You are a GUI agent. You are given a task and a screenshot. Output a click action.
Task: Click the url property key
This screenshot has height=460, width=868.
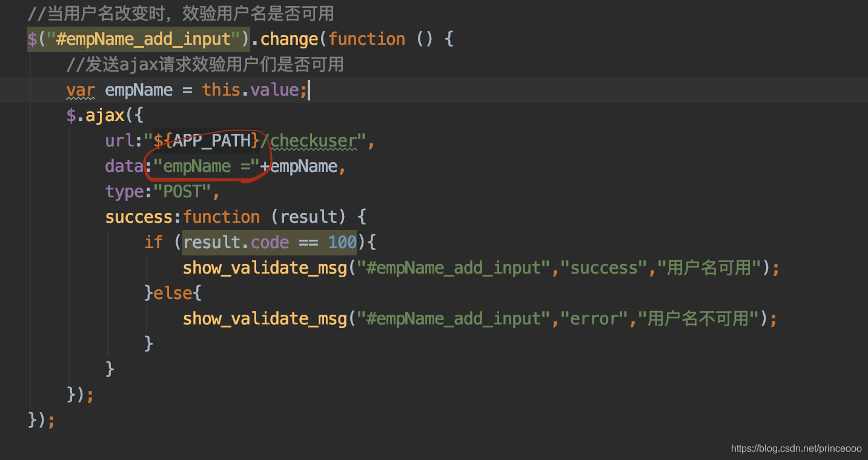[x=119, y=141]
